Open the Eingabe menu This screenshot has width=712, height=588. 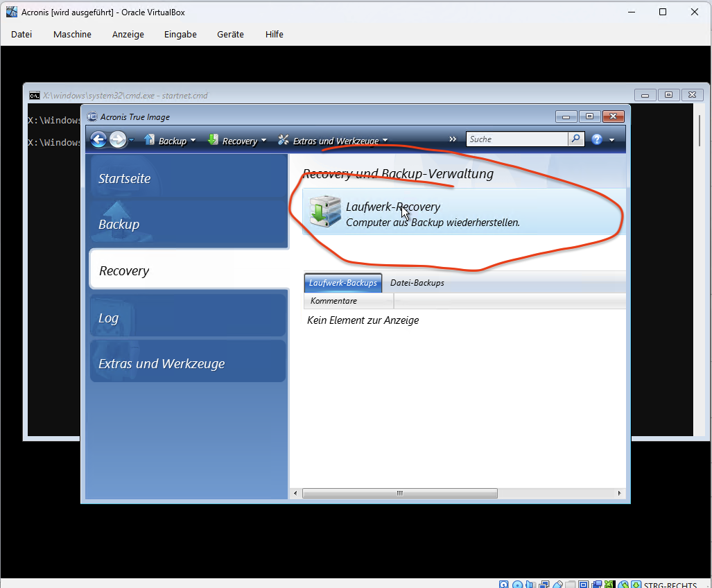pos(180,34)
